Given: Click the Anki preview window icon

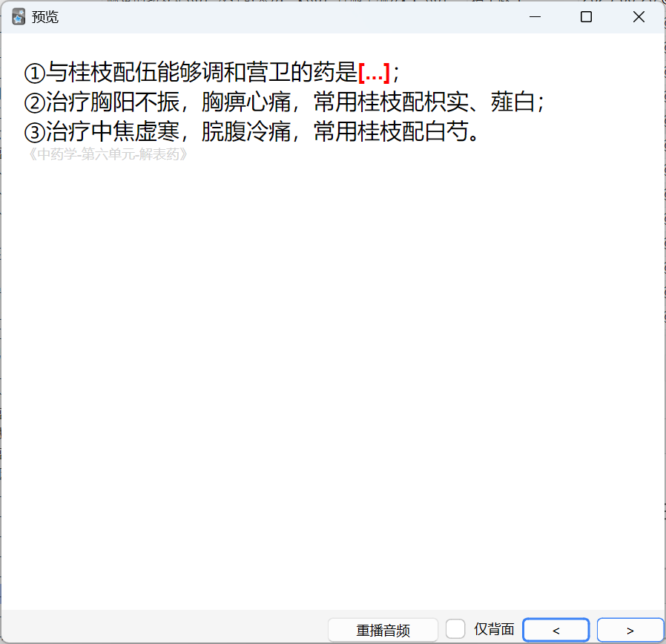Looking at the screenshot, I should [19, 17].
